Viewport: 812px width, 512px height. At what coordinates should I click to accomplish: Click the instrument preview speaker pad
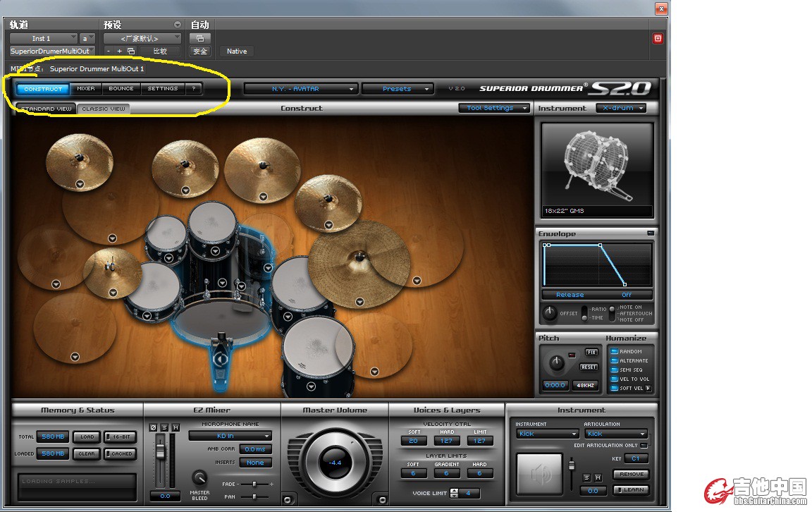(x=539, y=473)
